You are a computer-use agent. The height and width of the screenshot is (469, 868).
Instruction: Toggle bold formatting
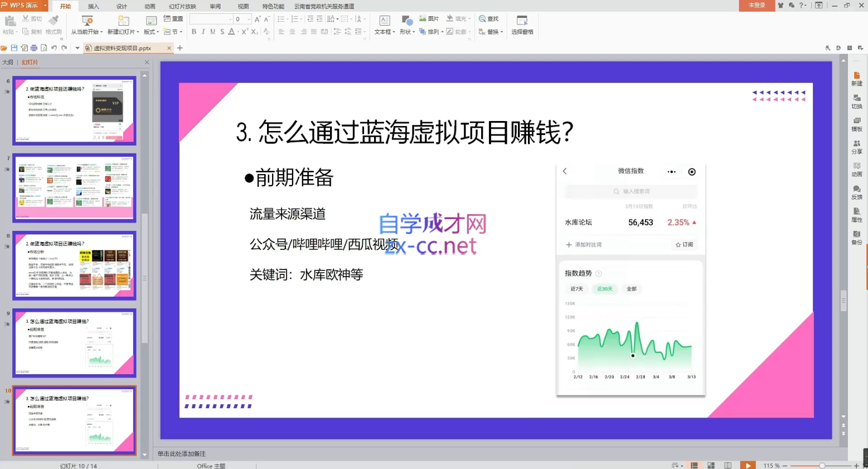pos(194,32)
